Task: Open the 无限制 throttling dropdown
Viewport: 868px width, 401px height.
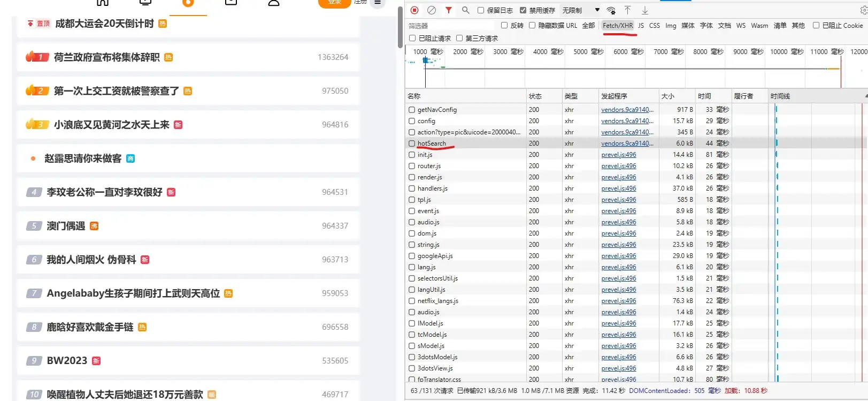Action: pyautogui.click(x=580, y=10)
